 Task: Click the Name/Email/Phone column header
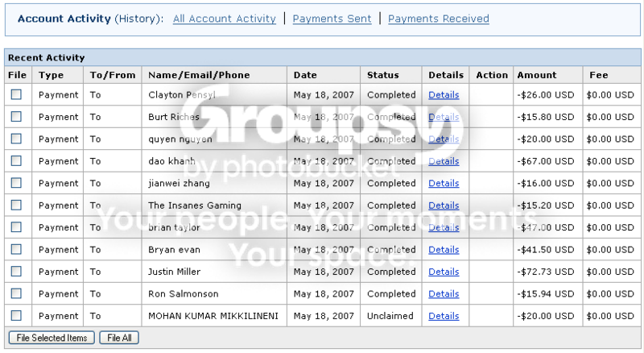coord(199,75)
